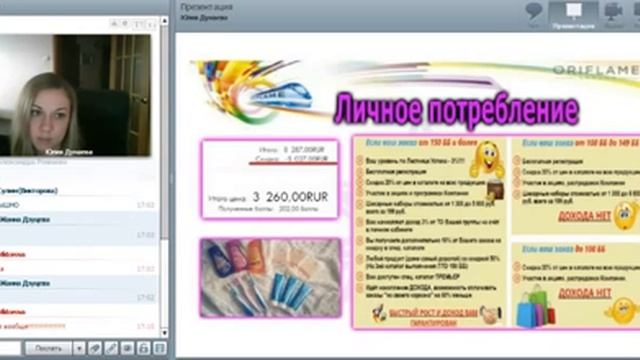640x360 pixels.
Task: Click the scroll up arrow of chat panel
Action: [x=164, y=20]
